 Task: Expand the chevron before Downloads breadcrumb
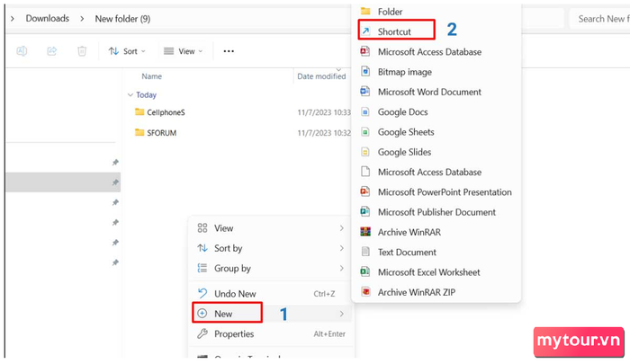pyautogui.click(x=13, y=19)
